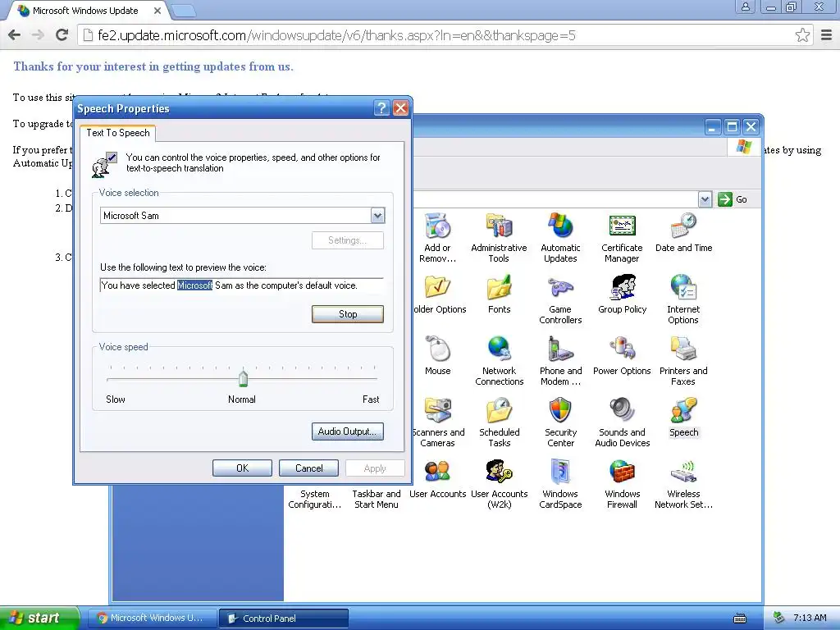Open Scheduled Tasks icon
The image size is (840, 630).
pos(499,422)
